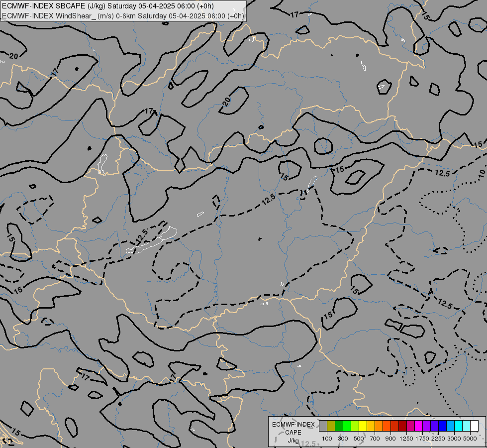Click the legend value 5000
Viewport: 487px width, 448px height.
coord(470,439)
